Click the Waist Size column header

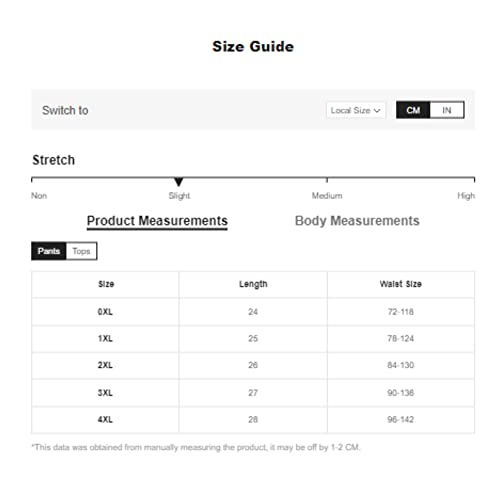401,284
